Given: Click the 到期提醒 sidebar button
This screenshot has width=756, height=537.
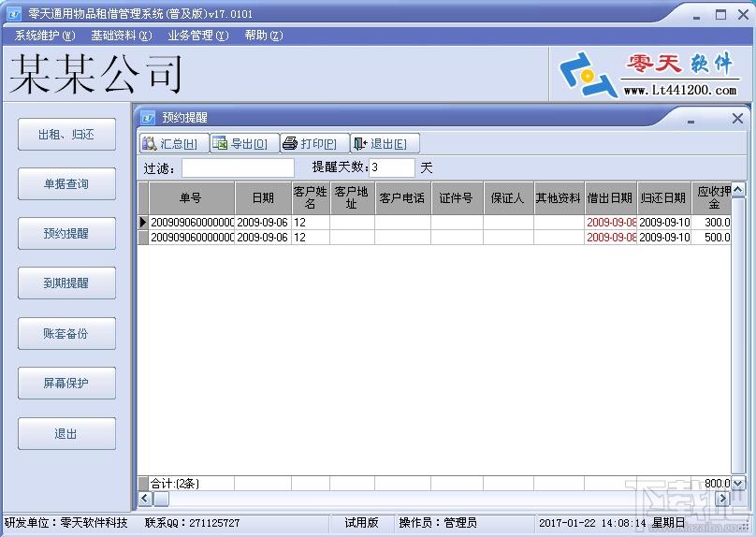Looking at the screenshot, I should (67, 283).
